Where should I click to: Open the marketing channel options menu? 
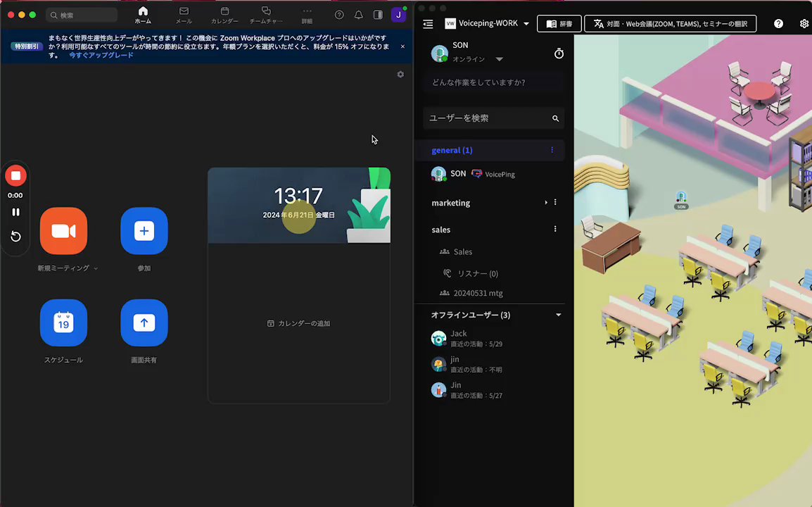point(555,203)
